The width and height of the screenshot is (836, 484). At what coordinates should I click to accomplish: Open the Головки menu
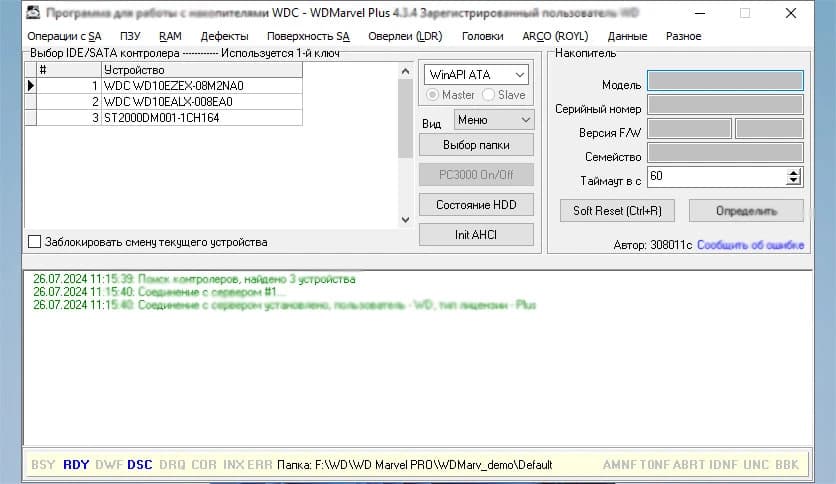483,36
